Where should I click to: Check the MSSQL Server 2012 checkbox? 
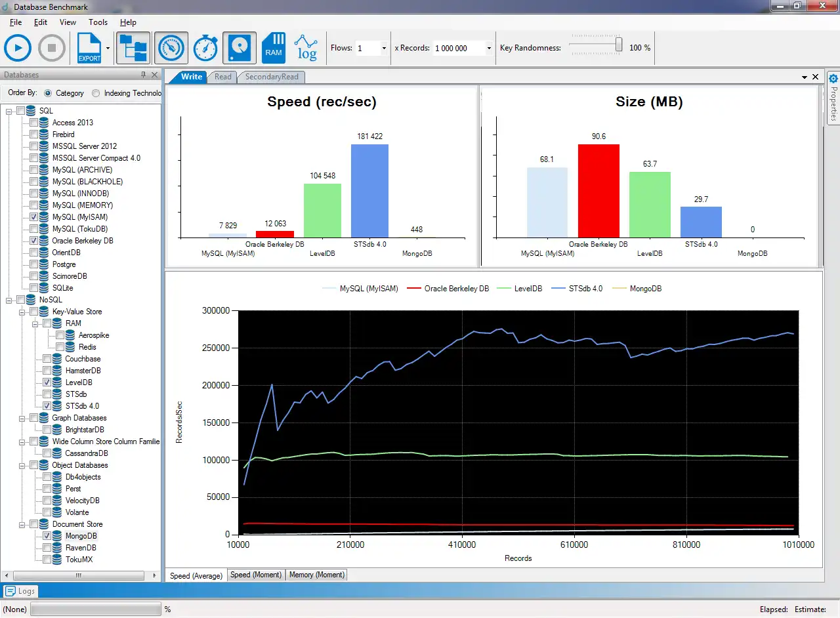pyautogui.click(x=33, y=146)
